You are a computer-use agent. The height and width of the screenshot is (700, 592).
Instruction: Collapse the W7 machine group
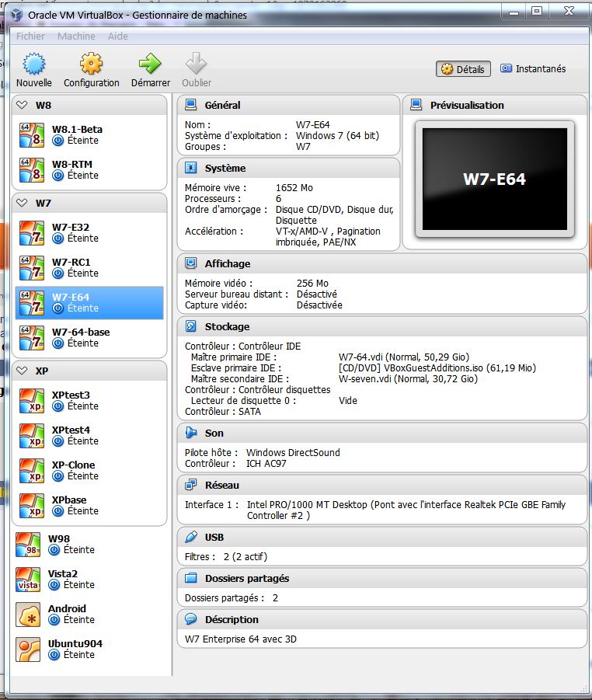[x=22, y=203]
